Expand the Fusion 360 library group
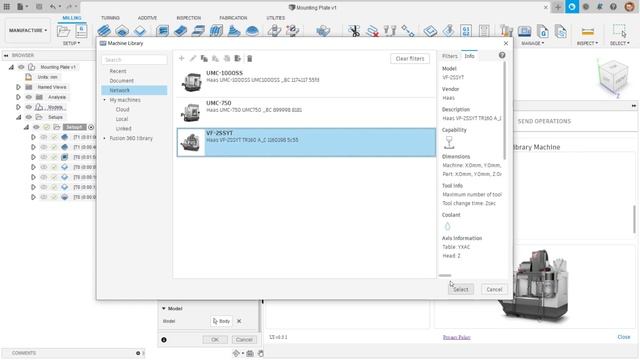Screen dimensions: 640x360 104,138
